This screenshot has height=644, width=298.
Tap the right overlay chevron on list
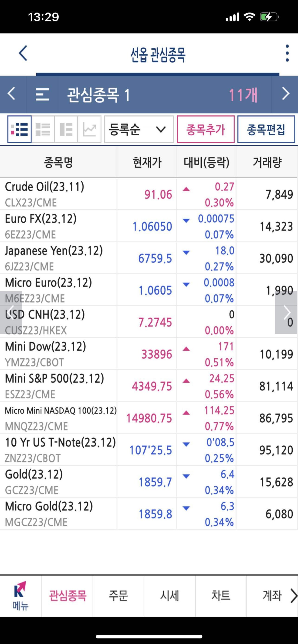[x=286, y=312]
